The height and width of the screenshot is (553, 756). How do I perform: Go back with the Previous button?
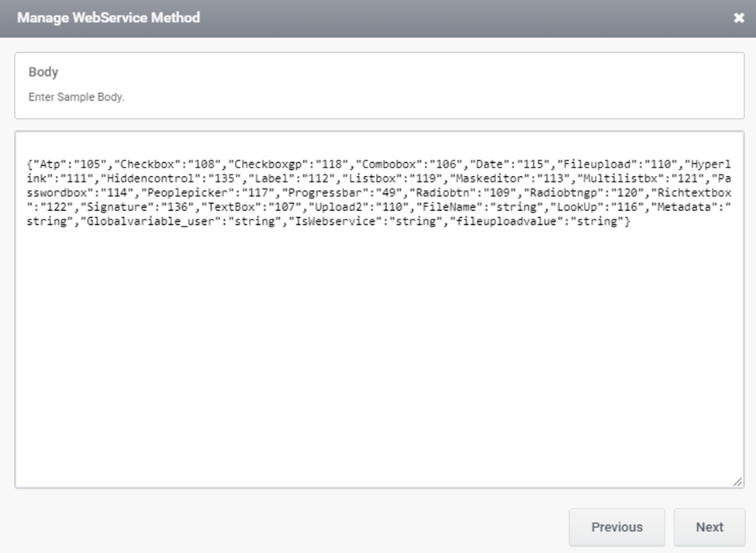pos(616,527)
